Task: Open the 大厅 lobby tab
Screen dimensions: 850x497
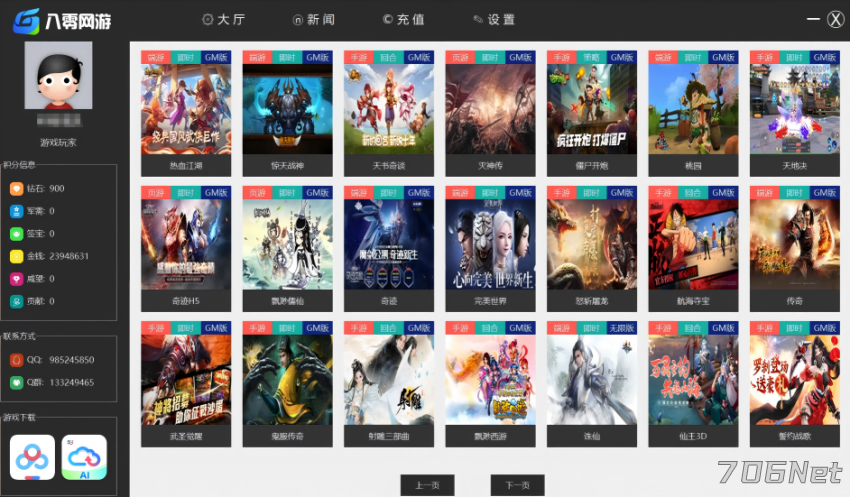Action: [x=223, y=20]
